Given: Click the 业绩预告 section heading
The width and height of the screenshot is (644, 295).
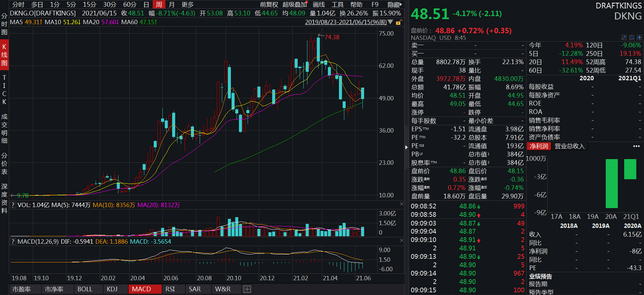Looking at the screenshot, I should (x=540, y=277).
